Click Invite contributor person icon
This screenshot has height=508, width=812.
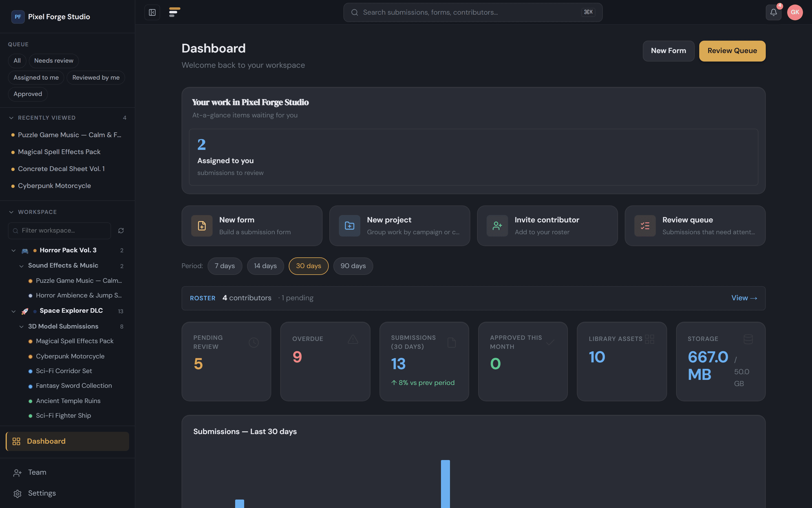click(x=497, y=226)
